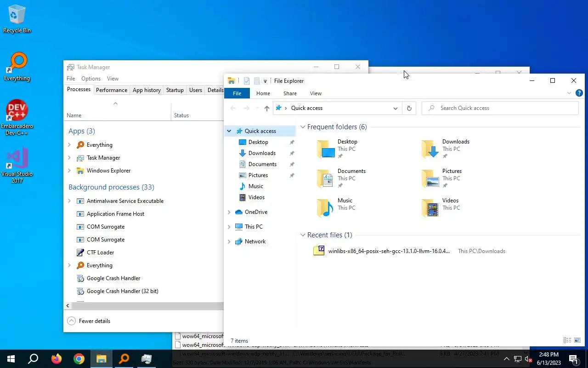Switch to Everything app on taskbar
Viewport: 588px width, 368px height.
(124, 359)
